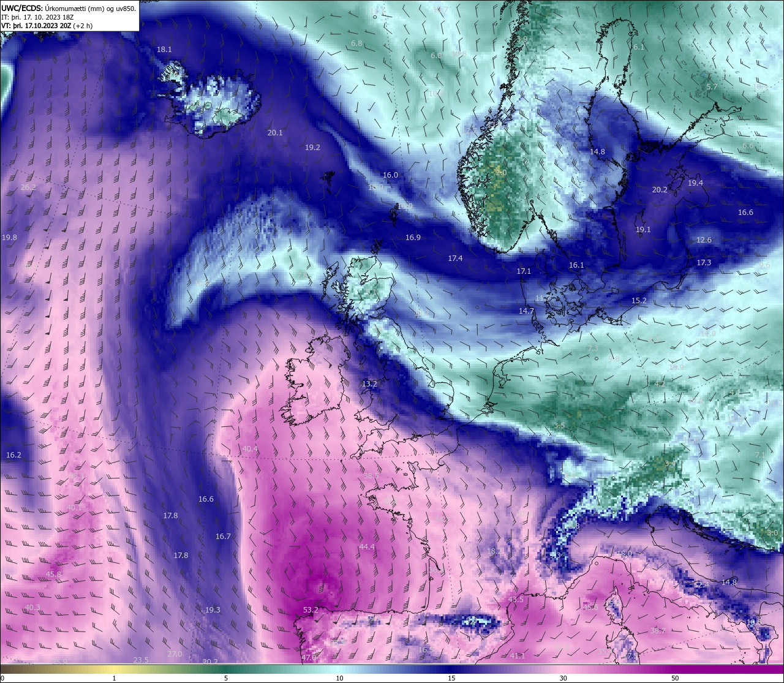784x683 pixels.
Task: Click the 16.9 value on the map
Action: 413,238
